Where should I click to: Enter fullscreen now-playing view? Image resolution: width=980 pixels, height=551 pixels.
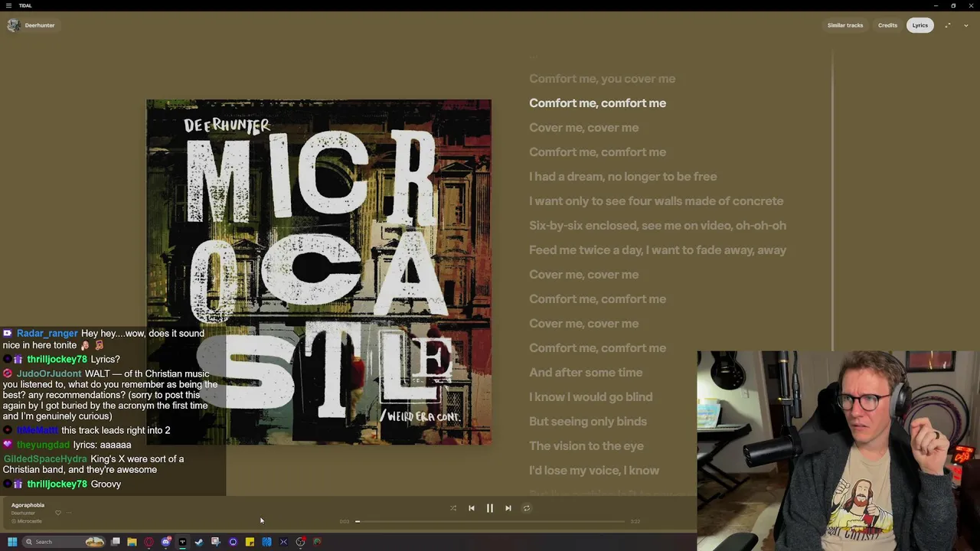coord(948,25)
